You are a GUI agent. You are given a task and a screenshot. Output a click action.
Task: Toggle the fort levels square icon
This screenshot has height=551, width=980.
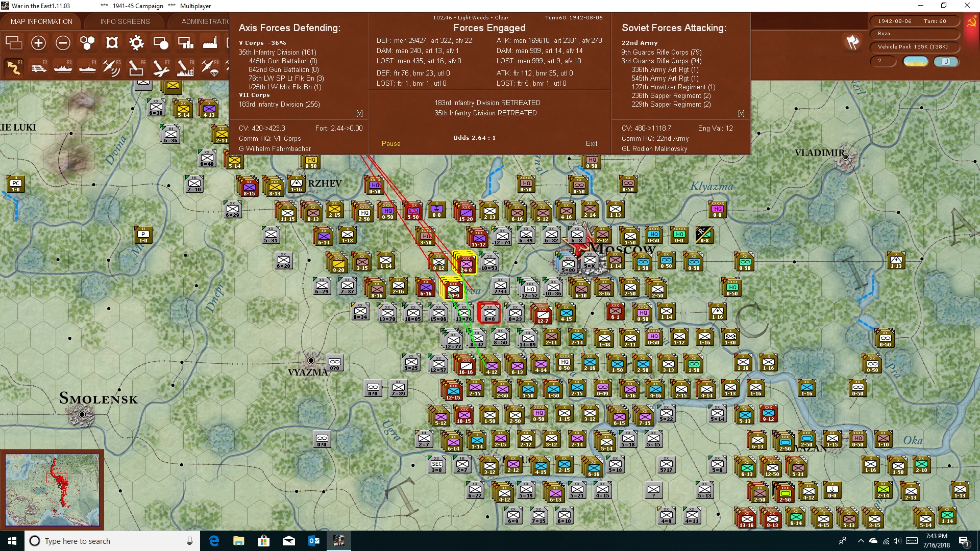(112, 43)
